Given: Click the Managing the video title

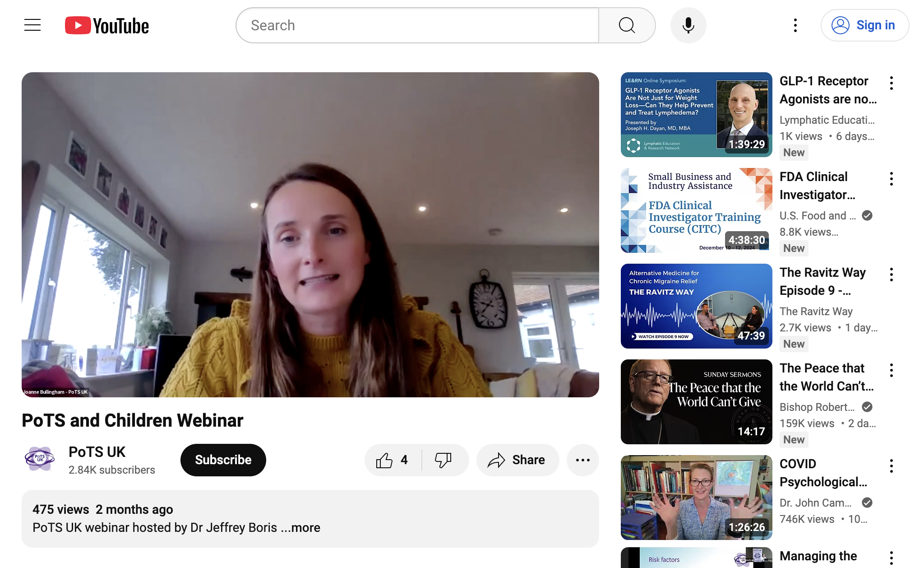Looking at the screenshot, I should point(818,556).
